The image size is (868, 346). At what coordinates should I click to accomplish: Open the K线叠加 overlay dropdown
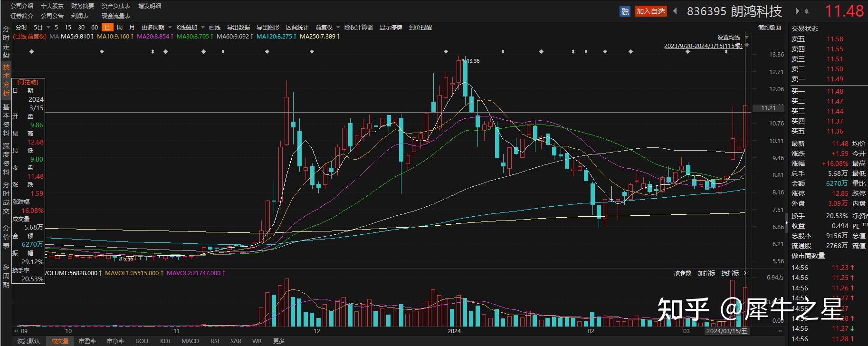[x=202, y=28]
